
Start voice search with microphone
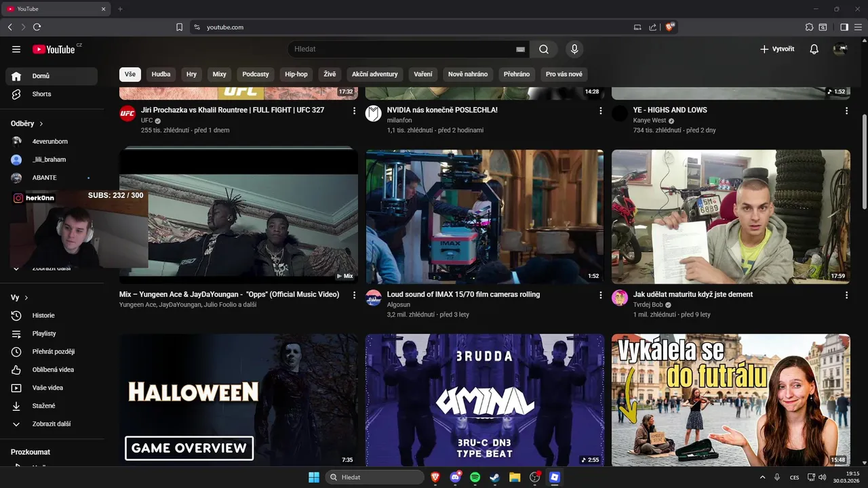(574, 49)
